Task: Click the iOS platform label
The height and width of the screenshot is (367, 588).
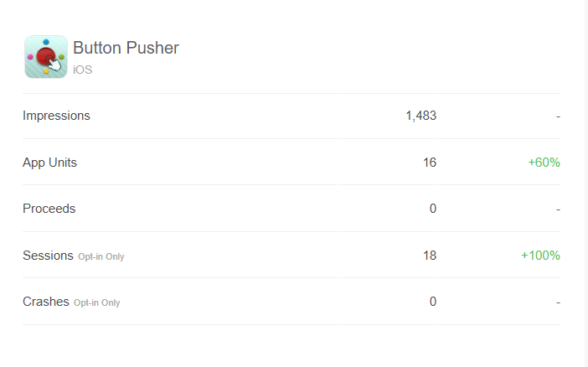Action: click(x=82, y=70)
